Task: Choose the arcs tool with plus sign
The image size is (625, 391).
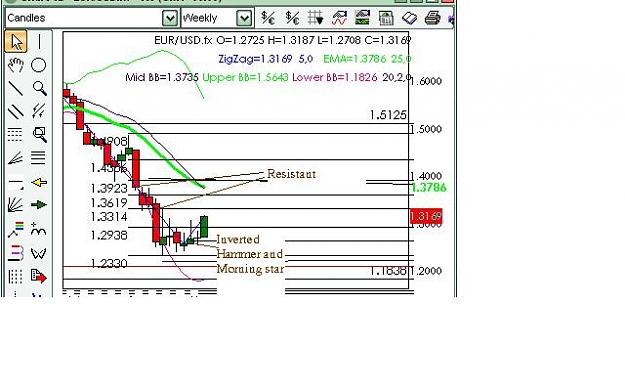Action: click(x=39, y=230)
